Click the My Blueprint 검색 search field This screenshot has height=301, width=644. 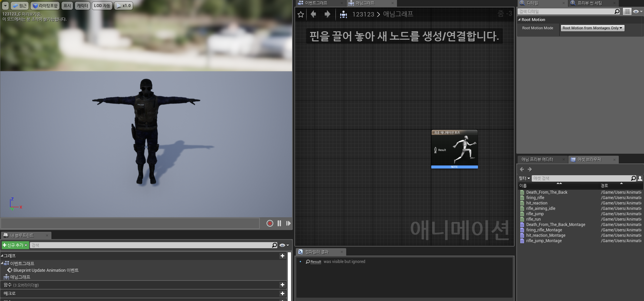click(151, 245)
